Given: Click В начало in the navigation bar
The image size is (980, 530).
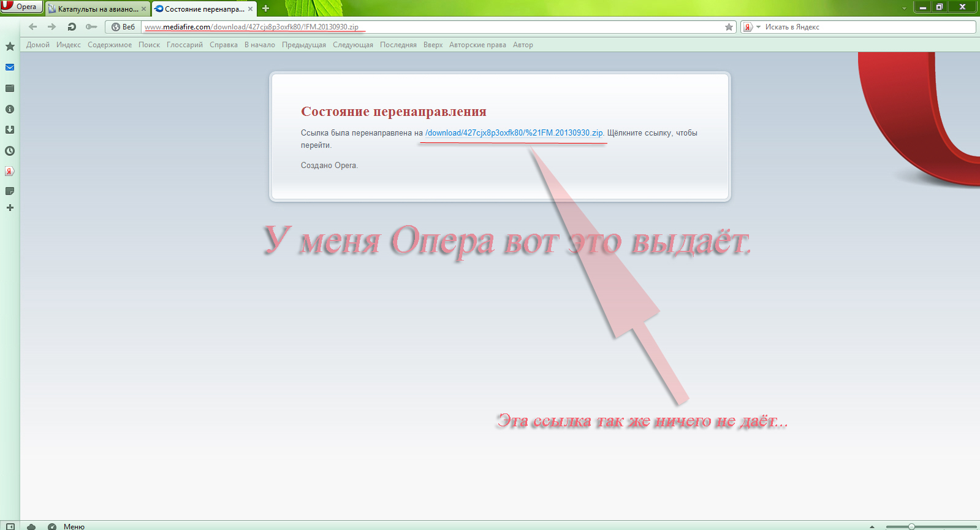Looking at the screenshot, I should click(x=260, y=45).
